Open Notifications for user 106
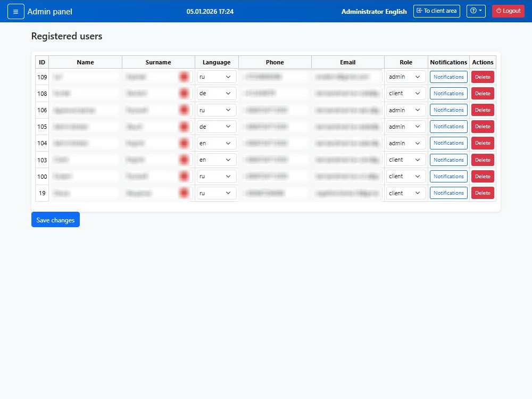Screen dimensions: 532x399 (448, 110)
